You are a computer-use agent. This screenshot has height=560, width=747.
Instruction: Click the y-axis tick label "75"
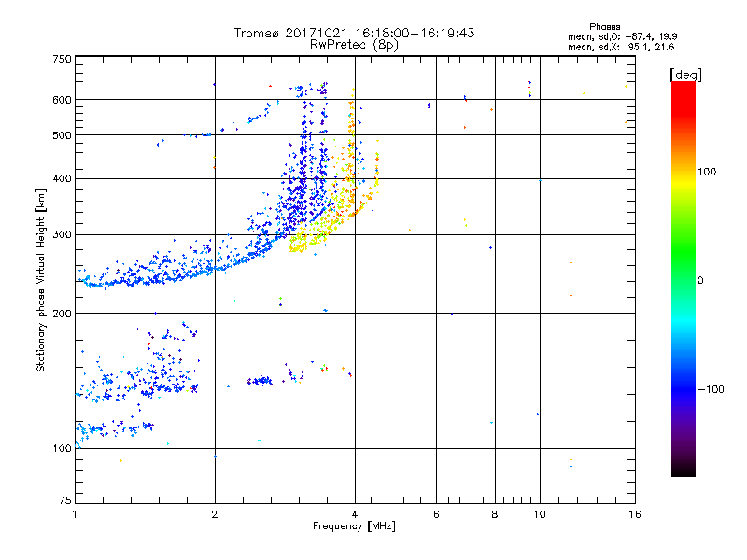click(x=65, y=500)
